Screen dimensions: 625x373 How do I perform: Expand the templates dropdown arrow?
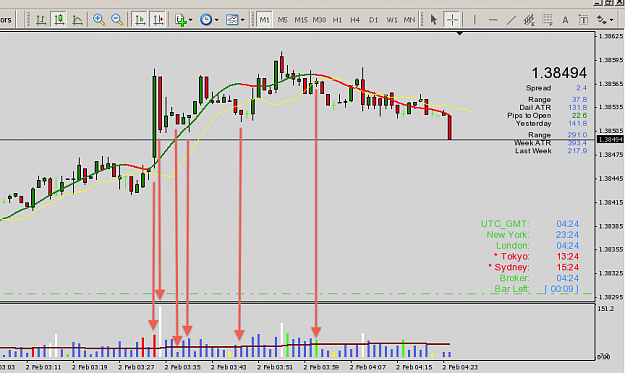click(x=242, y=20)
